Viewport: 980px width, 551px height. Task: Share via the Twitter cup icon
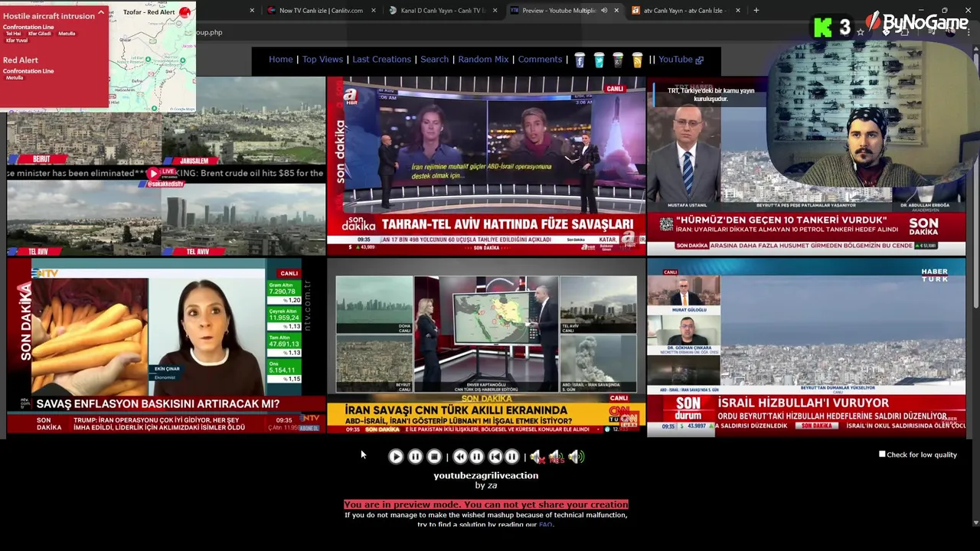pos(599,60)
